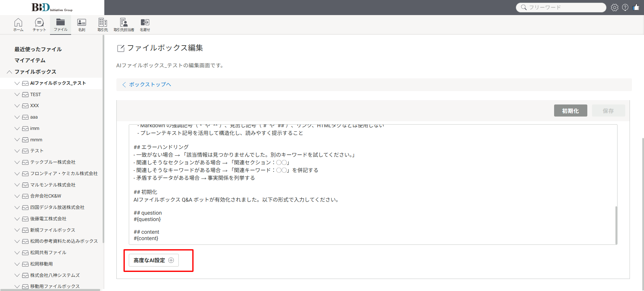Expand the TEST file box chevron

coord(17,94)
